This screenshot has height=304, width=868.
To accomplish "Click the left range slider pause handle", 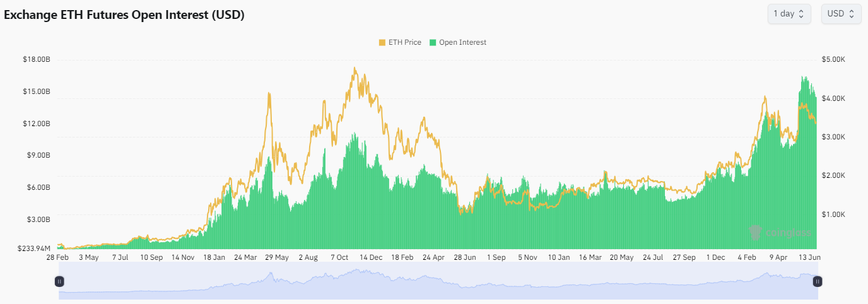I will tap(59, 281).
